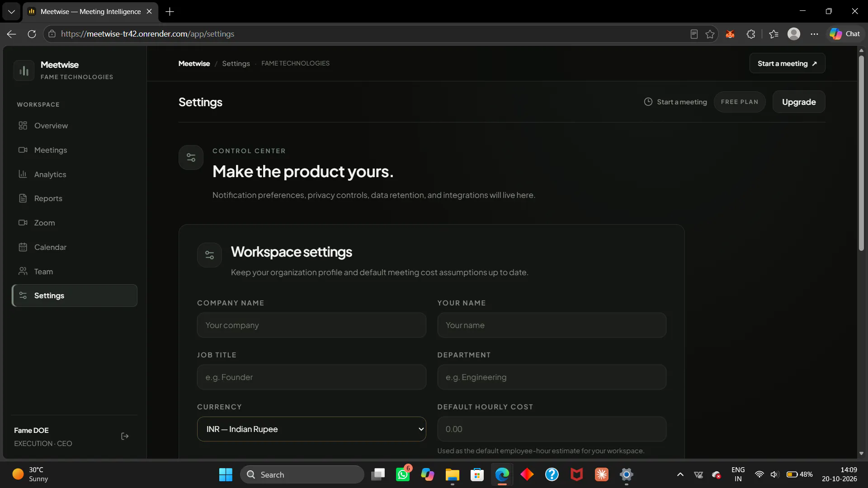Open Zoom in the sidebar
Screen dimensions: 868x488
coord(74,223)
